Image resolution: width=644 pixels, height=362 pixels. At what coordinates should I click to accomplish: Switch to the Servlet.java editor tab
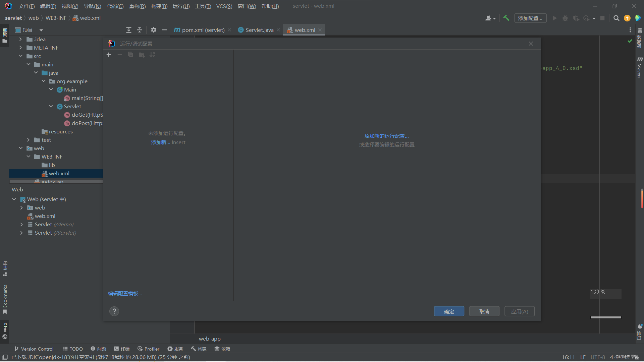[x=259, y=30]
